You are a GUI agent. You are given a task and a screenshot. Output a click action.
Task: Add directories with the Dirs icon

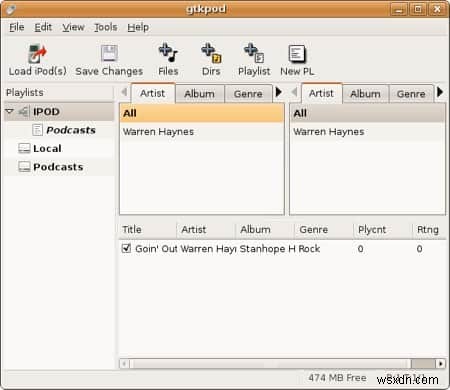point(211,53)
